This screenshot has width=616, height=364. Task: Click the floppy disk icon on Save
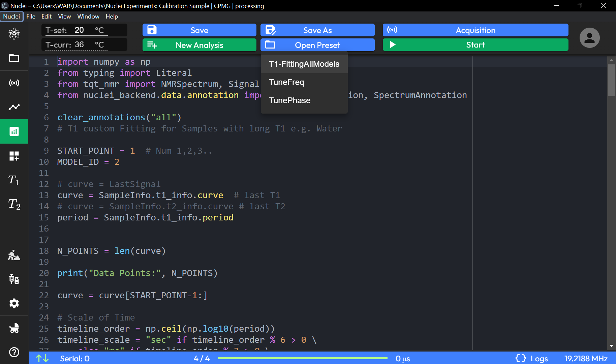(152, 30)
